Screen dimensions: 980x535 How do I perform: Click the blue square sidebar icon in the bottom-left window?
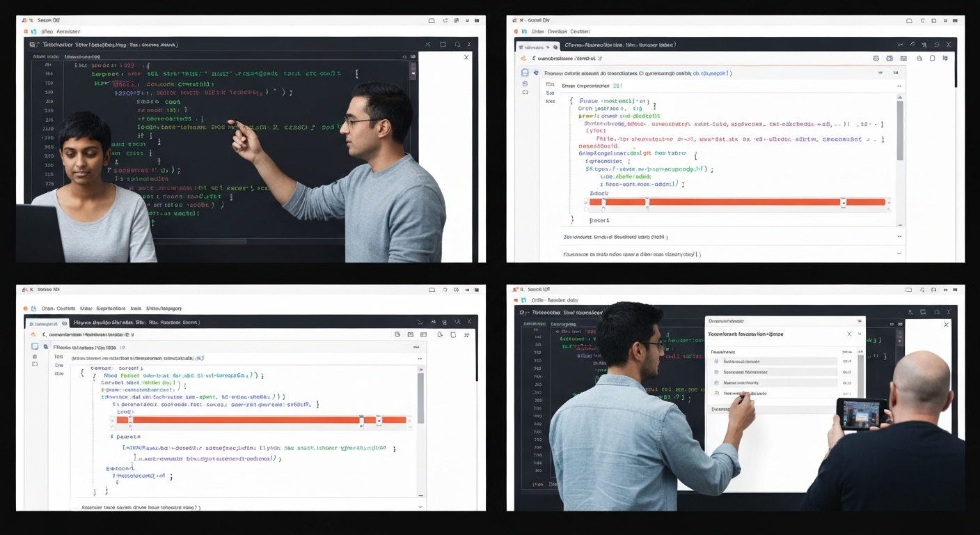[35, 346]
